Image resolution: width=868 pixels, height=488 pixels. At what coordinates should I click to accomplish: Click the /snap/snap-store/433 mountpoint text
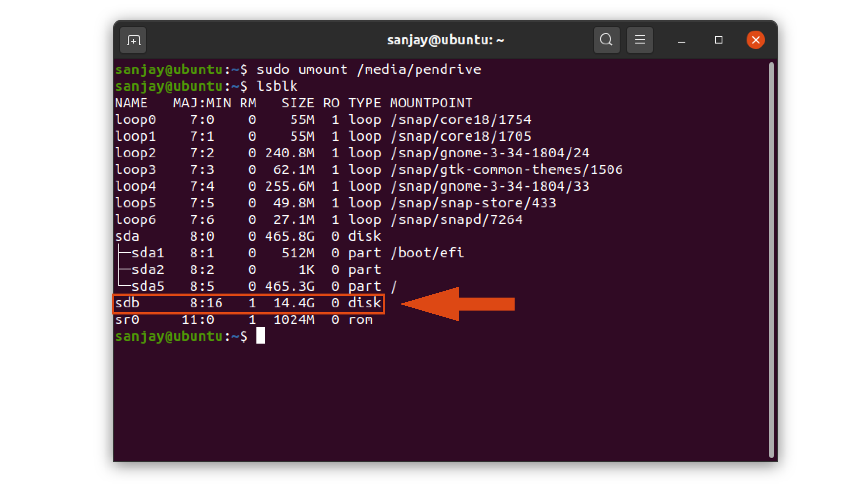point(473,203)
